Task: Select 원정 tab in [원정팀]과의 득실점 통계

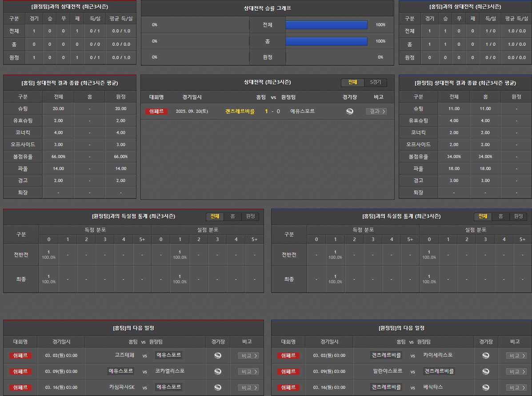Action: 250,216
